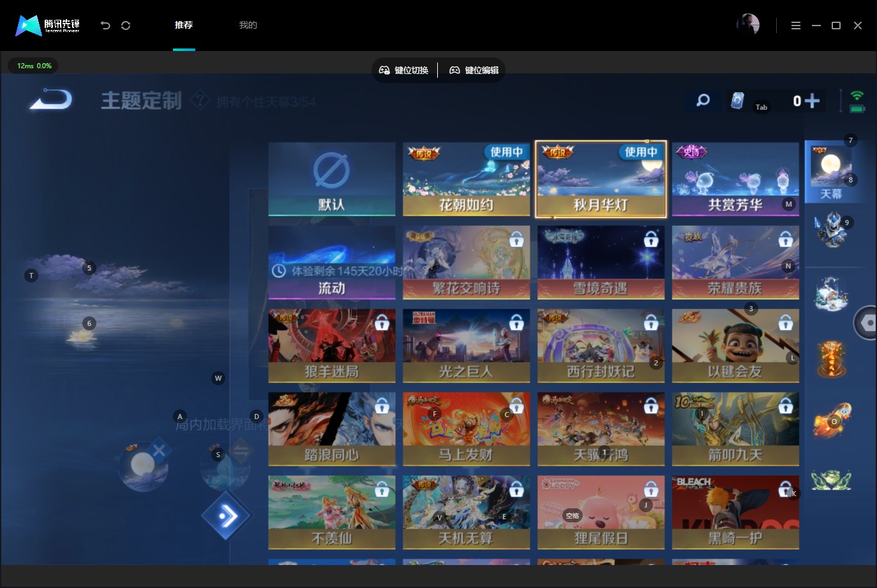Open the rocket sidebar category
Viewport: 877px width, 588px height.
[831, 420]
